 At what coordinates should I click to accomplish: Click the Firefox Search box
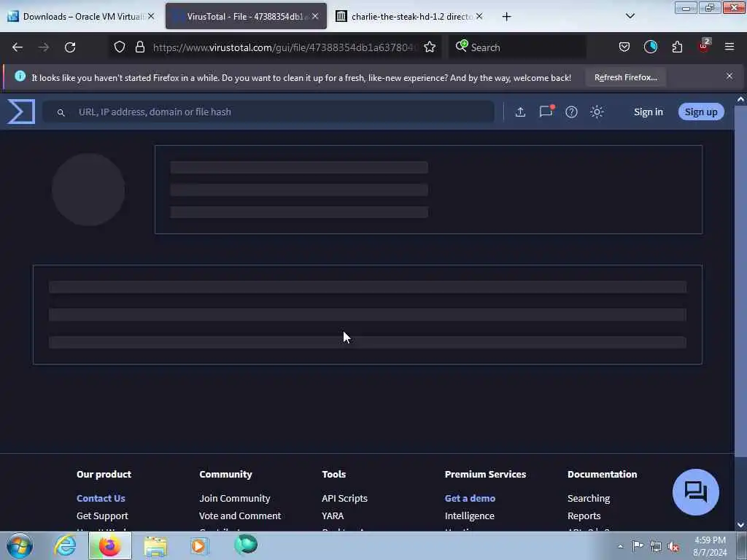[517, 47]
